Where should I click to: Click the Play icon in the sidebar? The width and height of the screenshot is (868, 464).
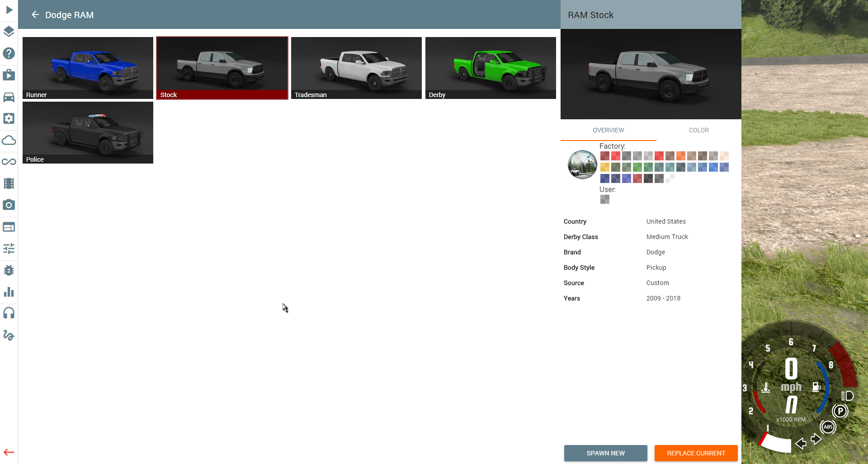(9, 10)
